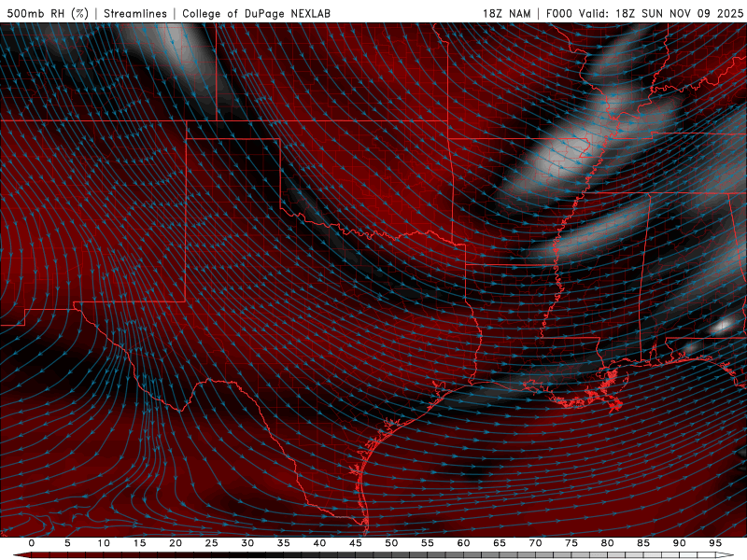Click the 10 label on the color bar
747x560 pixels.
[104, 543]
